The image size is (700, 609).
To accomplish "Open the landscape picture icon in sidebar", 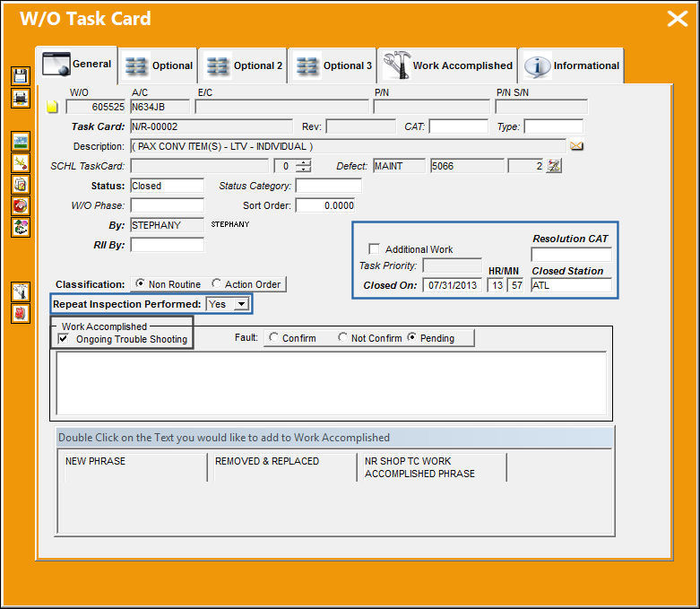I will [21, 142].
